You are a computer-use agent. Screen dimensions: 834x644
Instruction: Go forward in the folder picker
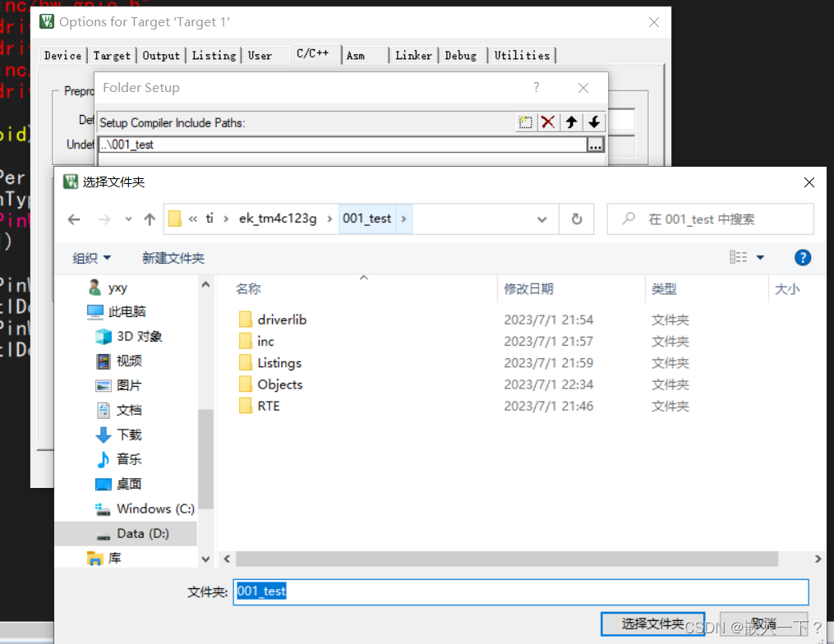click(x=104, y=219)
